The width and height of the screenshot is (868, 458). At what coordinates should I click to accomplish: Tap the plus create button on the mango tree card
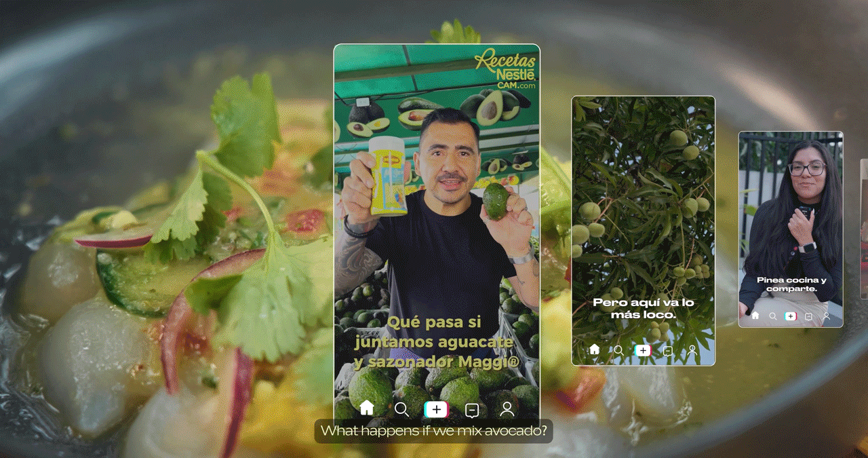pos(643,351)
